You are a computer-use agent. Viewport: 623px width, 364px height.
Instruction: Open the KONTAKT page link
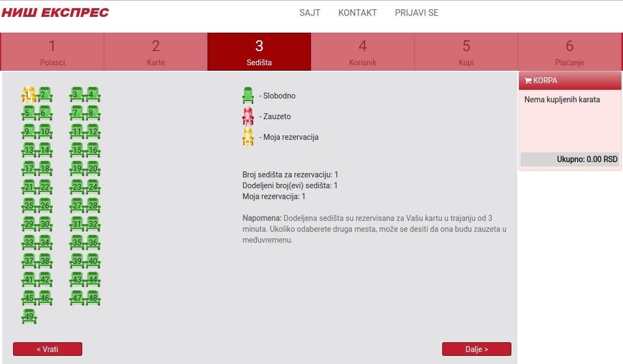pyautogui.click(x=357, y=13)
